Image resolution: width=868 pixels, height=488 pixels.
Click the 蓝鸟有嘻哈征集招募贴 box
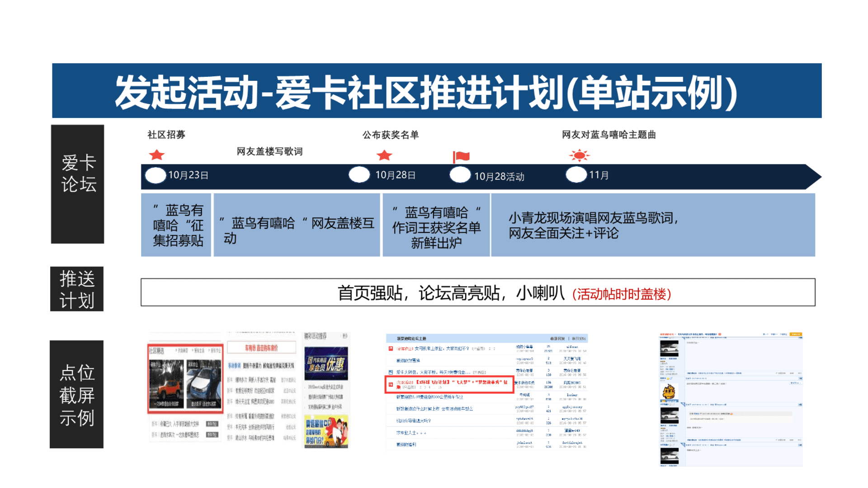pos(176,225)
